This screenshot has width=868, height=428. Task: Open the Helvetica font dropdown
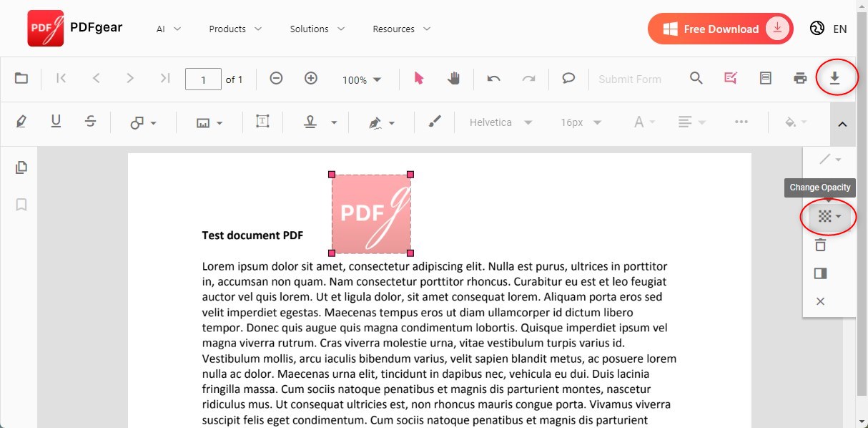pos(500,122)
